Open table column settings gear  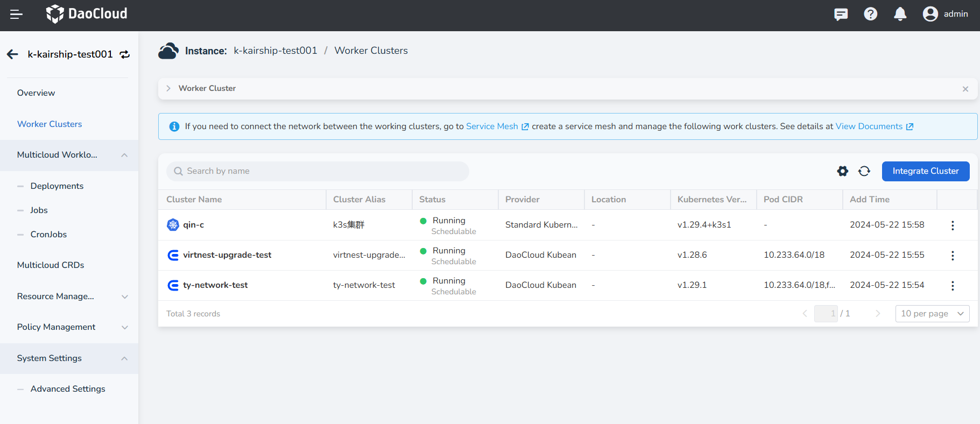842,171
